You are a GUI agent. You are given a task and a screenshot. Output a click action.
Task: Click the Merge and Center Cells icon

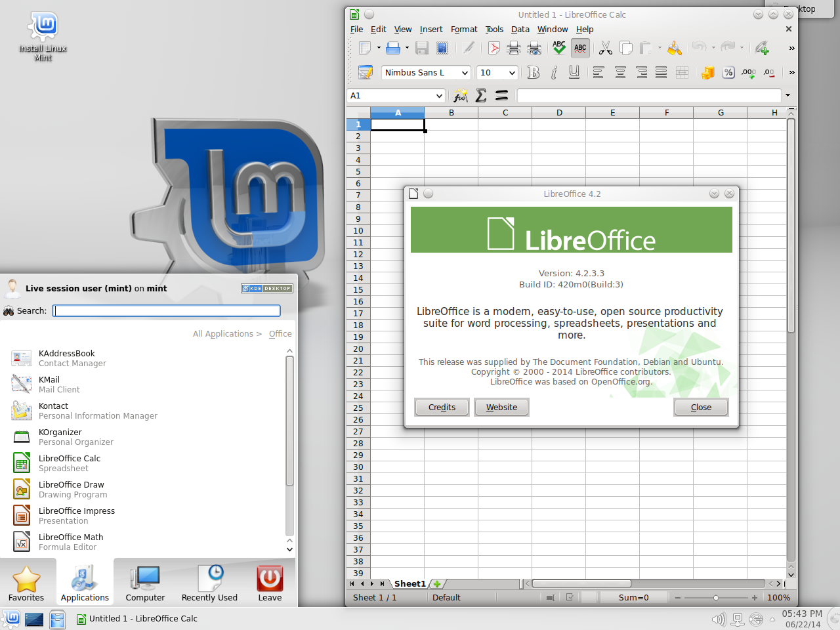[682, 73]
